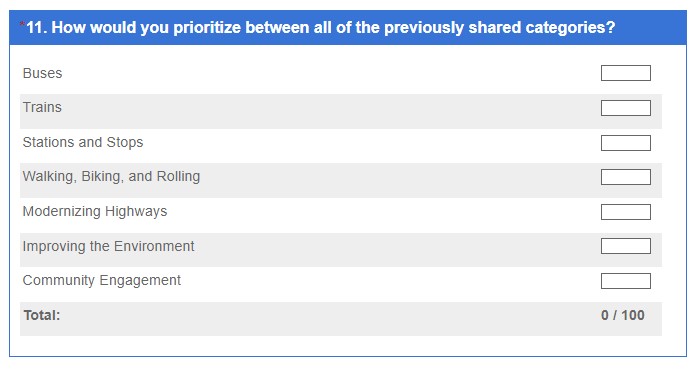Click the Community Engagement label
Viewport: 695px width, 378px height.
pos(102,281)
